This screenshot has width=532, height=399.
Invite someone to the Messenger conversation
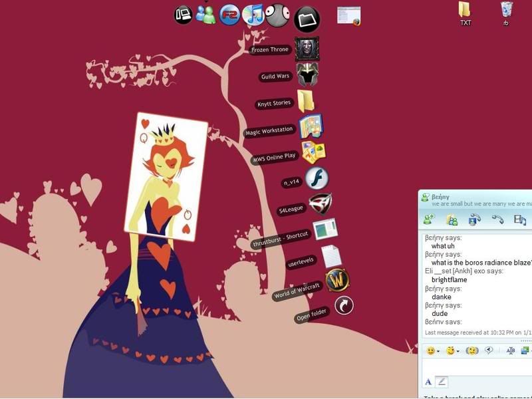pyautogui.click(x=429, y=219)
